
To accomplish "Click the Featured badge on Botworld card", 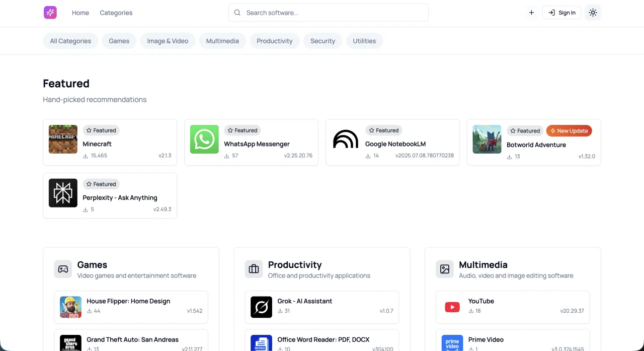I will pyautogui.click(x=525, y=131).
